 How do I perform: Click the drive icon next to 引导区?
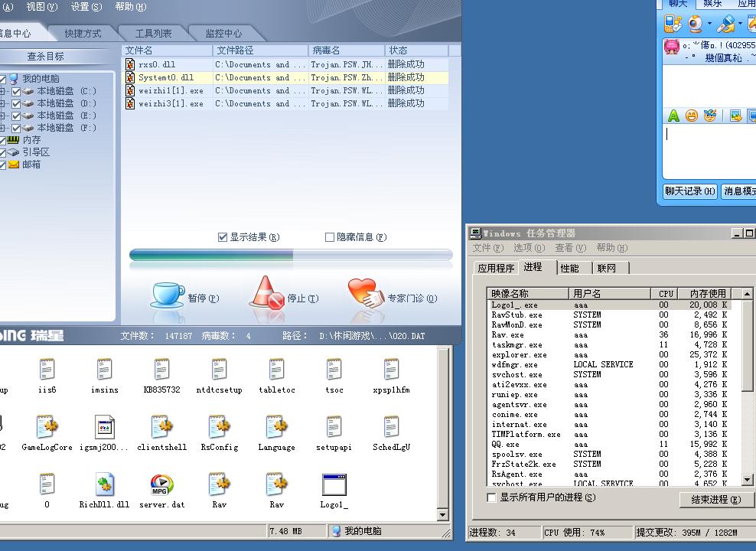14,152
